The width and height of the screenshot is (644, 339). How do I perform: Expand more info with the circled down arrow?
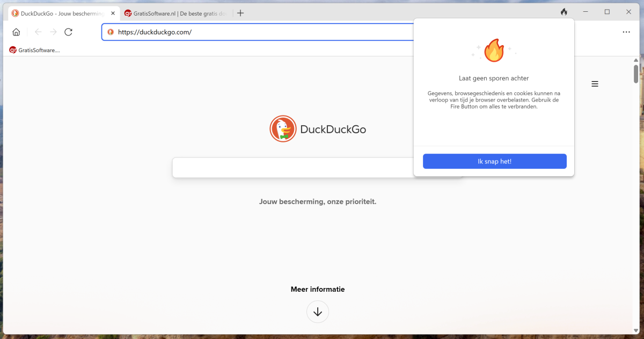click(x=318, y=312)
